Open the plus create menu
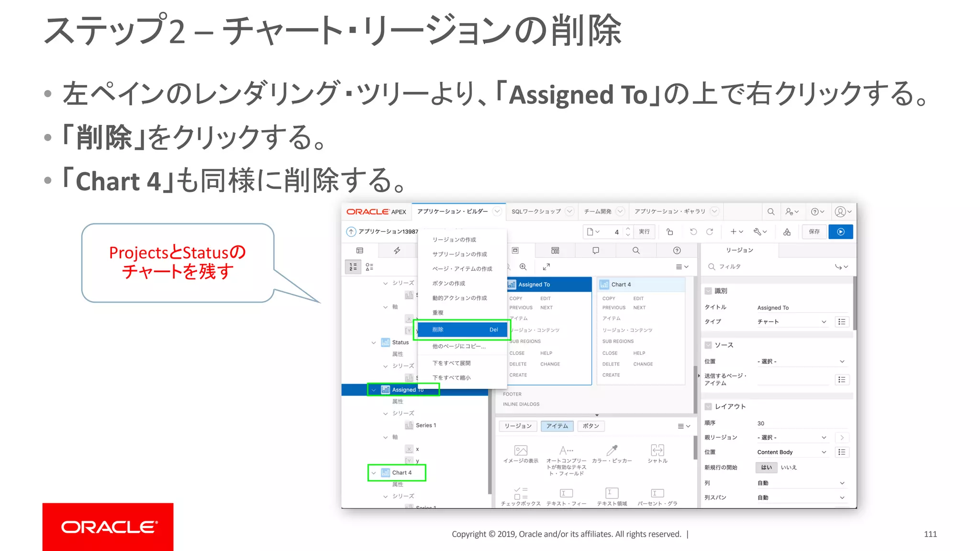This screenshot has height=551, width=980. point(736,231)
